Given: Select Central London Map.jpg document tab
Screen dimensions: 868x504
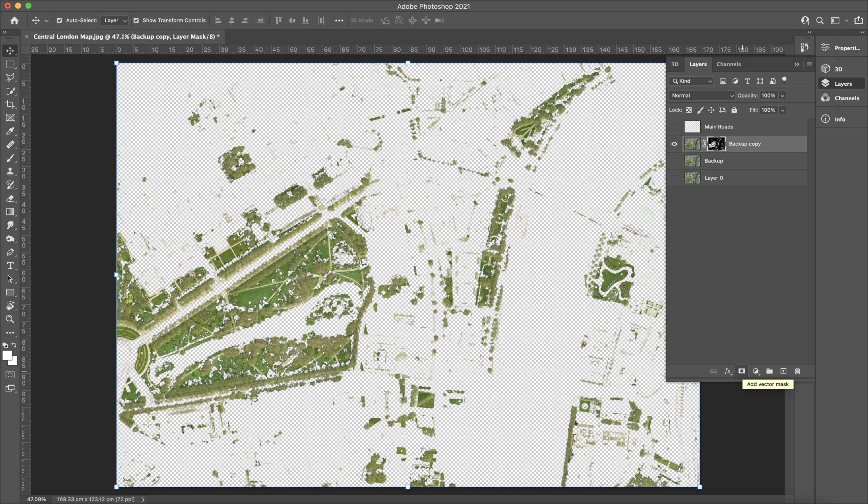Looking at the screenshot, I should (x=126, y=36).
